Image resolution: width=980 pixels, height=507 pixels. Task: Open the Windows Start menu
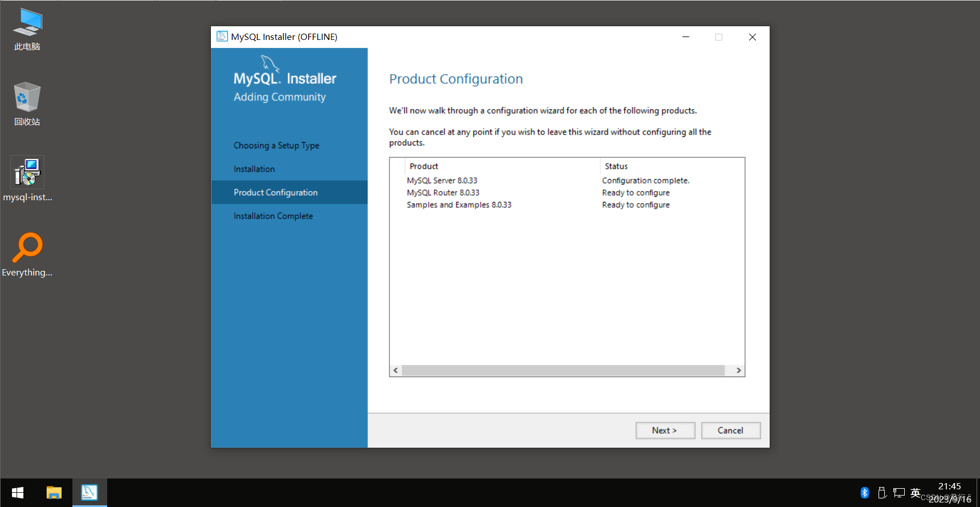click(18, 493)
